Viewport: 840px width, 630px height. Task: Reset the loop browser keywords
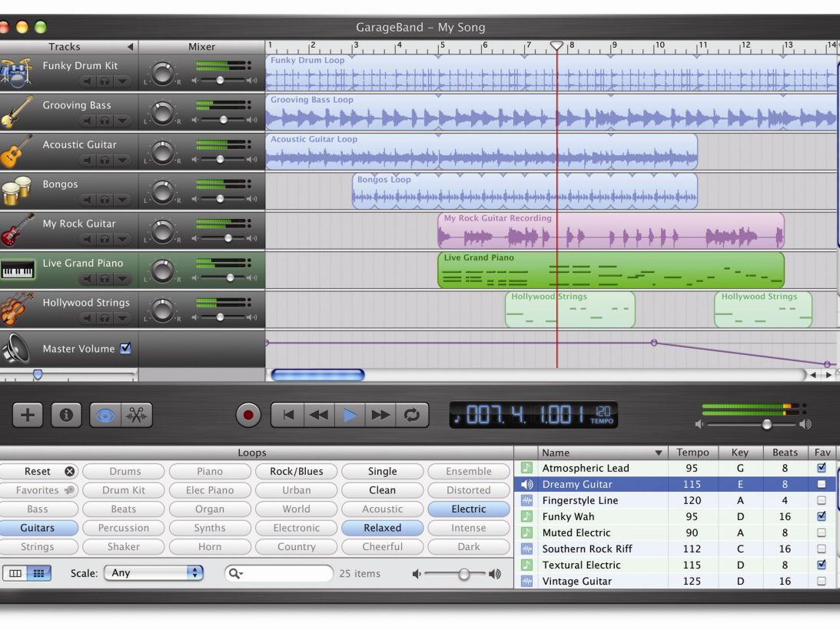[x=38, y=472]
